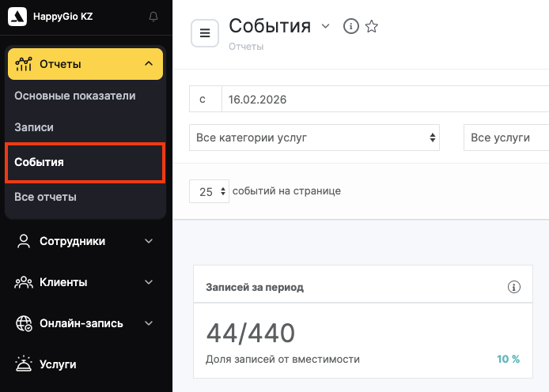Expand the Клиенты menu
Image resolution: width=549 pixels, height=392 pixels.
click(149, 282)
